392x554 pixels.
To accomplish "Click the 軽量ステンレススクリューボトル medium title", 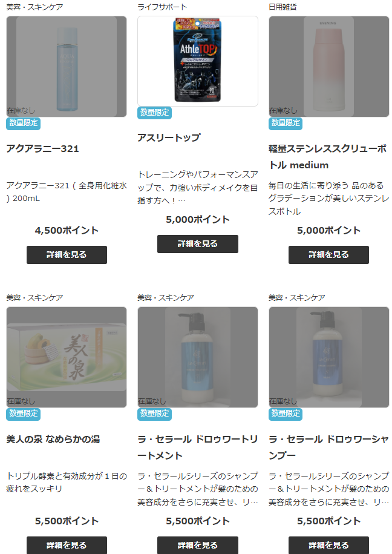I will coord(328,157).
